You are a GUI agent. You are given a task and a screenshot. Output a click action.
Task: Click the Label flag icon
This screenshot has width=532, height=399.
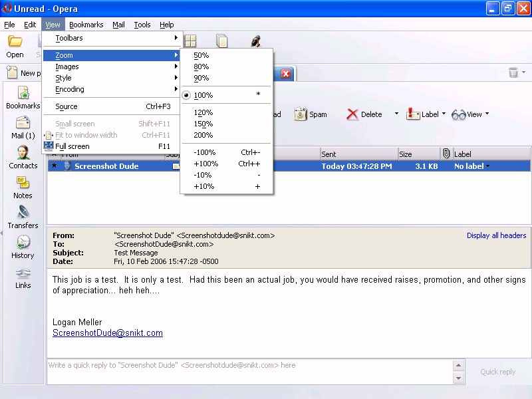[x=413, y=114]
